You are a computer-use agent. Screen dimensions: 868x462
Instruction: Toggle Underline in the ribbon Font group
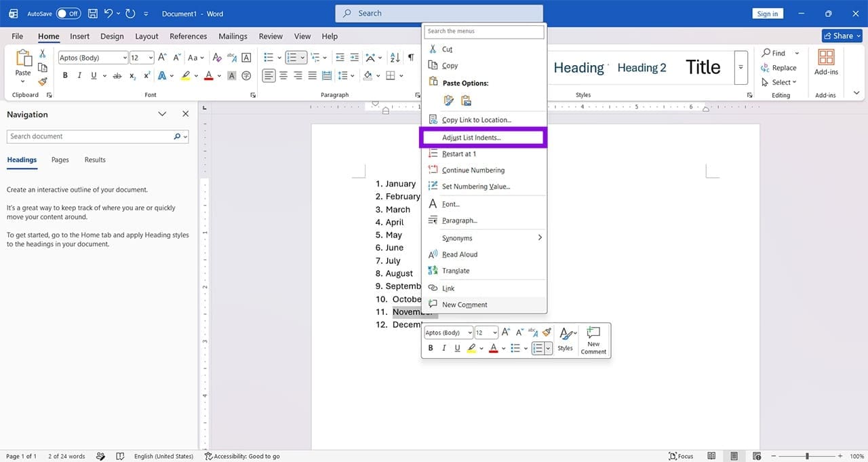point(94,76)
